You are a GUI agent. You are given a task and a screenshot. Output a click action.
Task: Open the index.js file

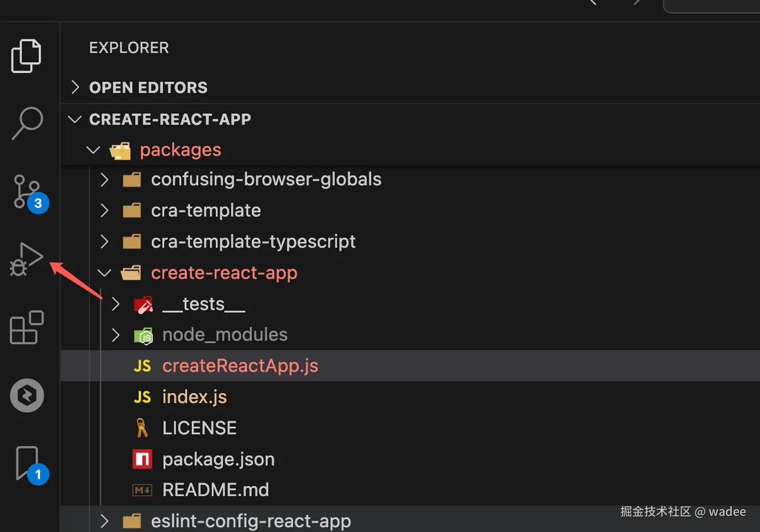tap(194, 397)
